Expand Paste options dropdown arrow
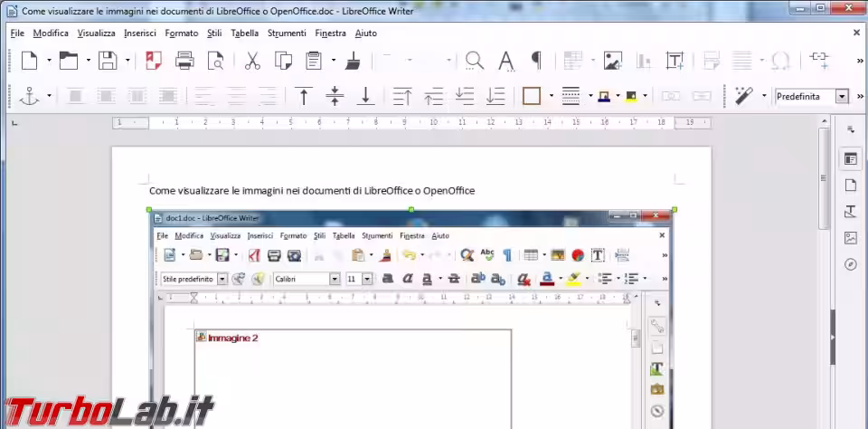This screenshot has width=868, height=429. 334,60
